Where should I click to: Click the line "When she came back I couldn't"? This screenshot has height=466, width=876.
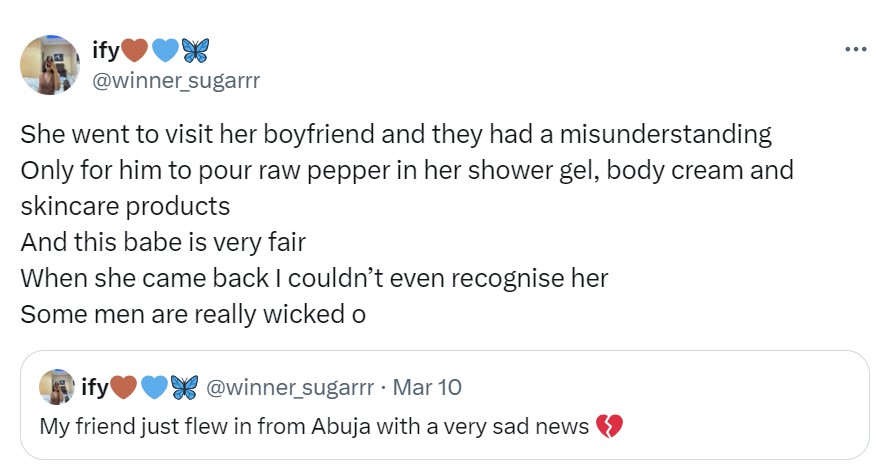pyautogui.click(x=314, y=278)
